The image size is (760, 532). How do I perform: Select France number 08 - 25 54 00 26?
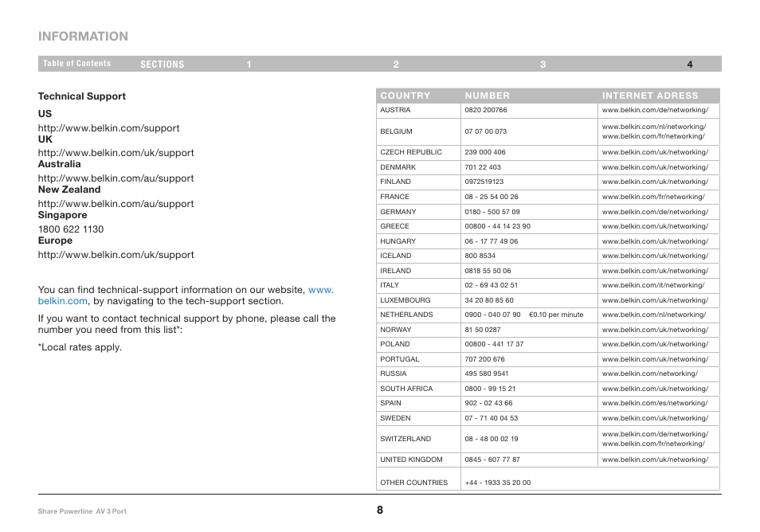pyautogui.click(x=492, y=197)
